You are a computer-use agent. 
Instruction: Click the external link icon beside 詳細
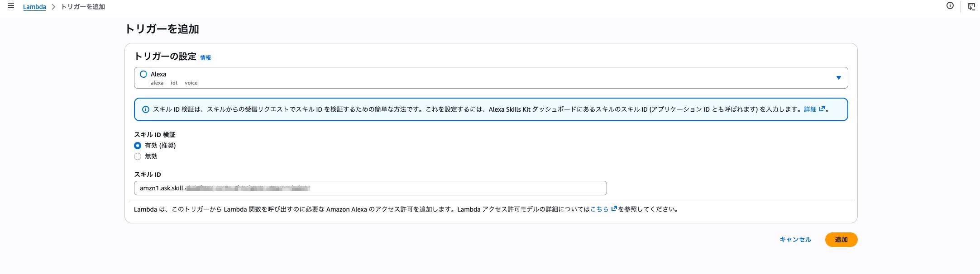822,109
